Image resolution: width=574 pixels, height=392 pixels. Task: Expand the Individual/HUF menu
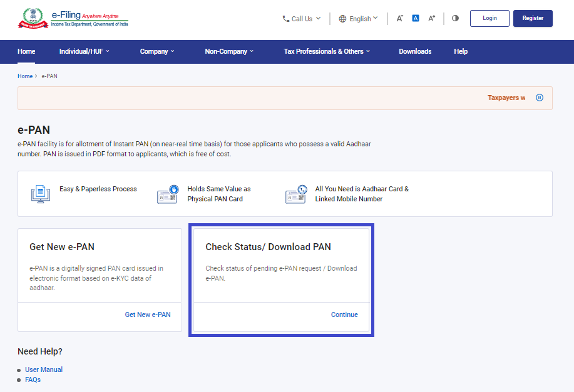[x=84, y=51]
